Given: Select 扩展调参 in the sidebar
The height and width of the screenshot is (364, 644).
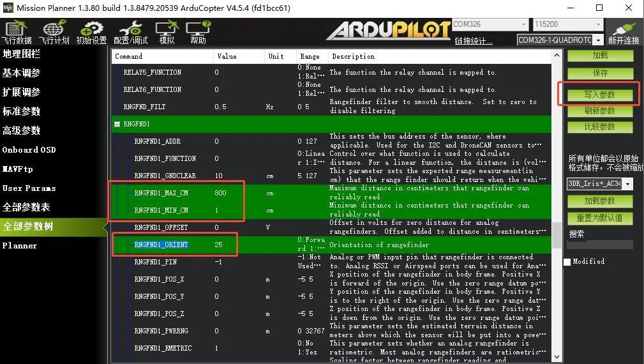Looking at the screenshot, I should point(21,92).
